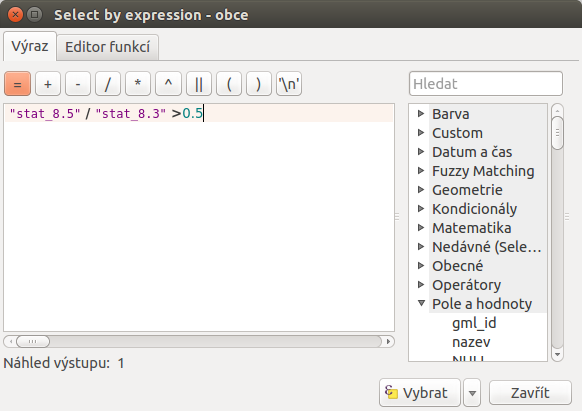Select the Výraz tab
This screenshot has width=582, height=411.
[30, 46]
